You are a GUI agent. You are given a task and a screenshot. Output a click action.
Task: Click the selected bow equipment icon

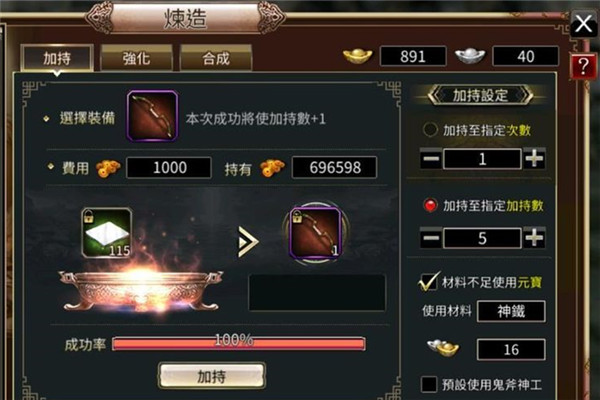[152, 116]
